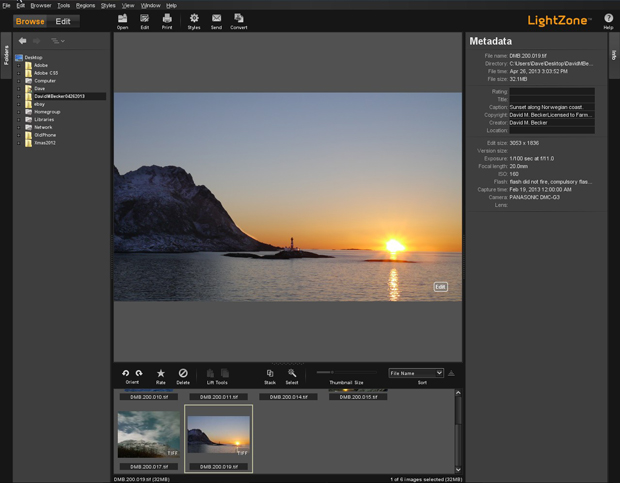The width and height of the screenshot is (620, 483).
Task: Open the Browser menu
Action: pos(41,6)
